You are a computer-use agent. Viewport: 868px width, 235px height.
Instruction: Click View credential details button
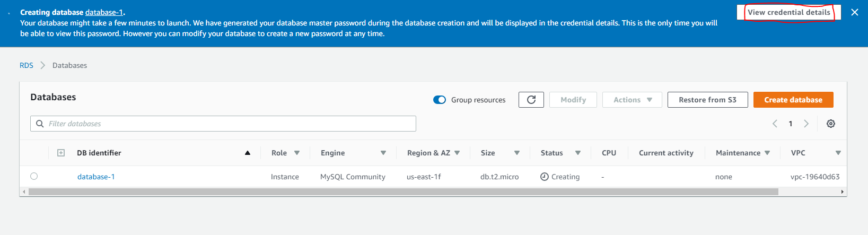[788, 12]
